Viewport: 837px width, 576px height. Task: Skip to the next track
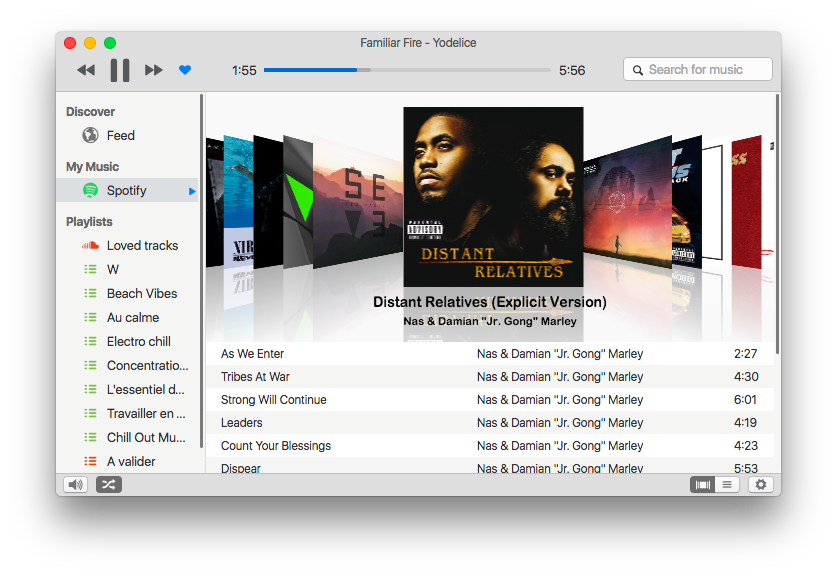click(154, 70)
